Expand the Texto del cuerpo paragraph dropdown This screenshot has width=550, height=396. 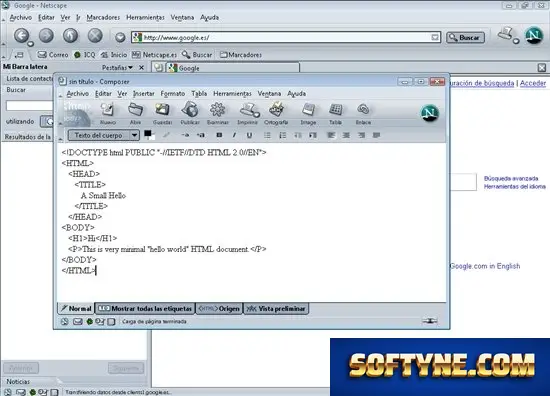tap(134, 135)
